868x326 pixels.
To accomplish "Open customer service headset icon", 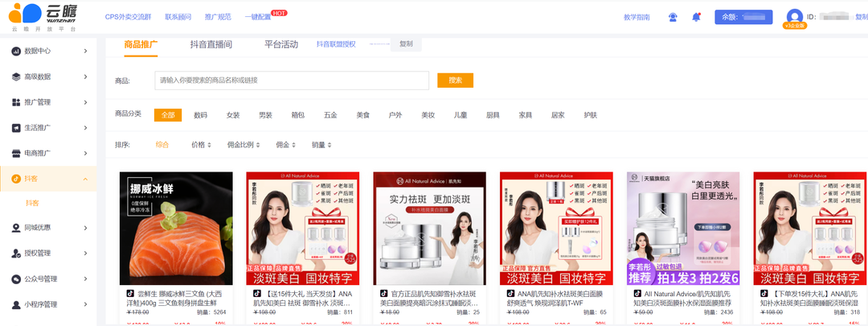I will pyautogui.click(x=673, y=17).
